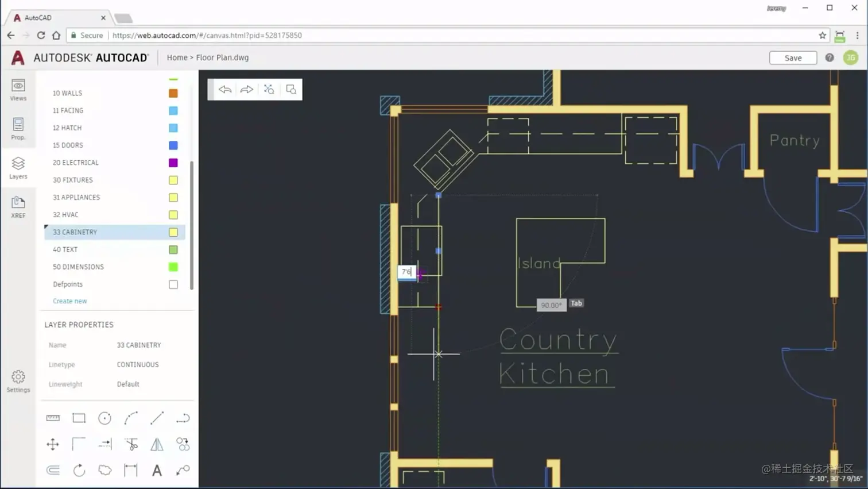Click the 20 ELECTRICAL layer color swatch
This screenshot has width=868, height=489.
[173, 163]
